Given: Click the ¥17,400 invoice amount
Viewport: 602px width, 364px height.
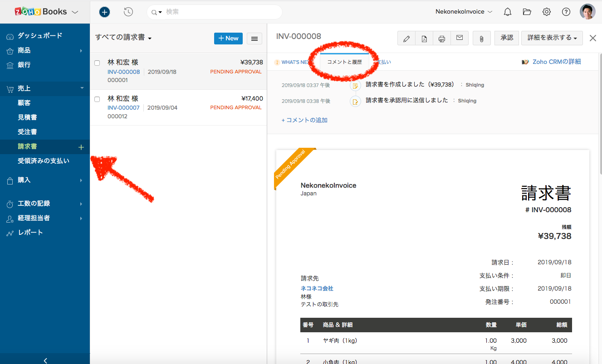Looking at the screenshot, I should coord(251,98).
